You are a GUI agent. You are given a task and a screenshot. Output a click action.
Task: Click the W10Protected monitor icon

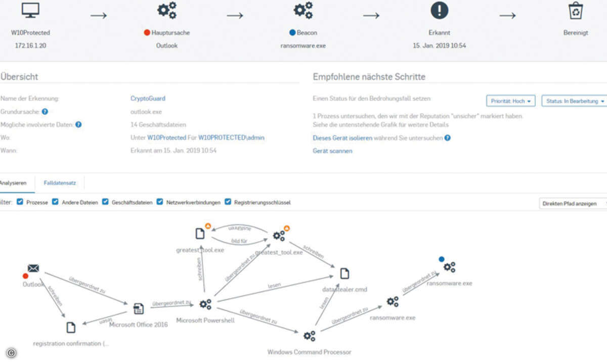31,10
